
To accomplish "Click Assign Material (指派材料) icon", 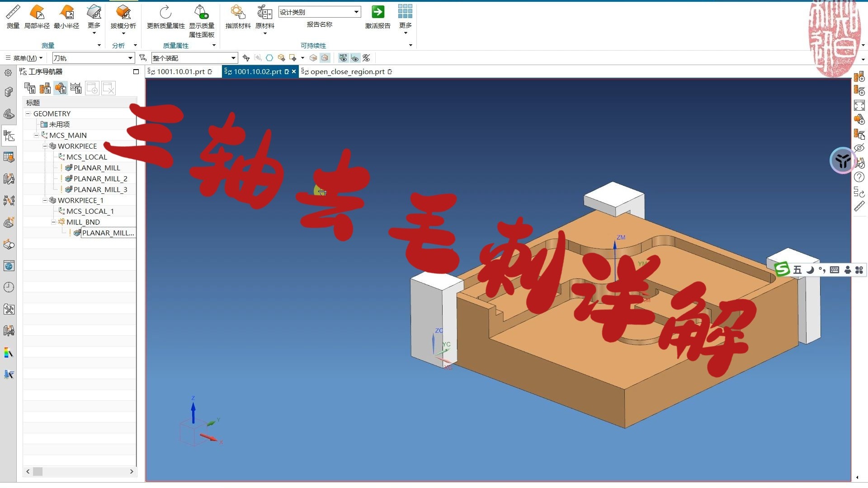I will 238,12.
